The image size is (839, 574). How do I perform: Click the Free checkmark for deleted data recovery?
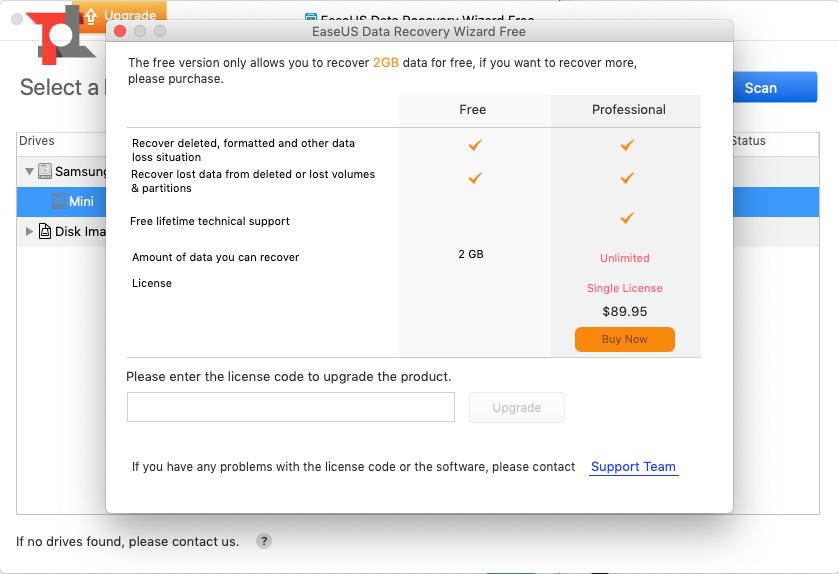tap(475, 145)
